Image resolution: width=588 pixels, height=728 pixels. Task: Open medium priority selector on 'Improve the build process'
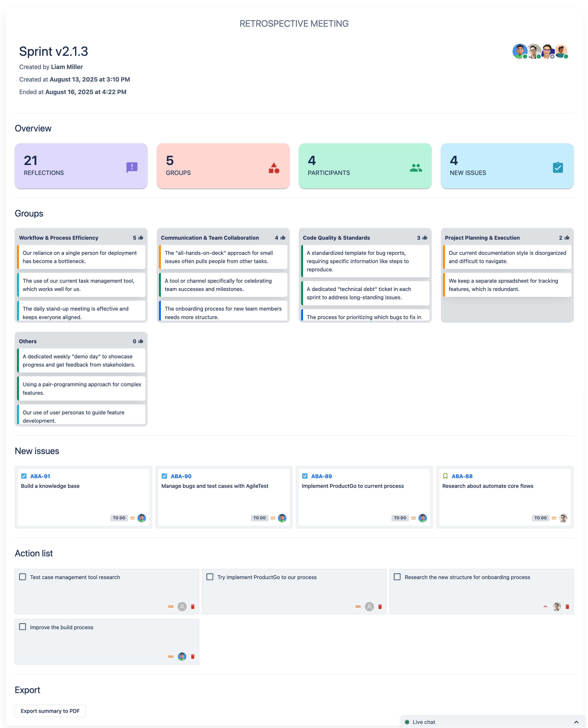click(x=171, y=657)
